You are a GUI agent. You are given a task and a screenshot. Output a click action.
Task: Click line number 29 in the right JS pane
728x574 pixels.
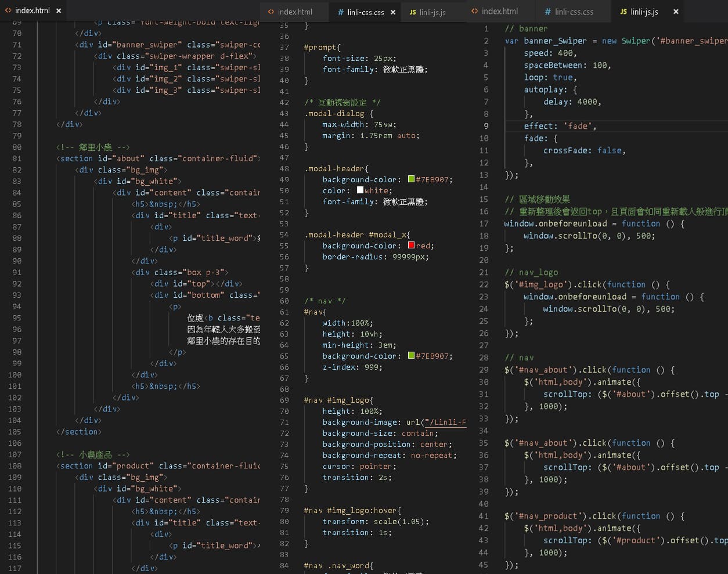tap(484, 370)
